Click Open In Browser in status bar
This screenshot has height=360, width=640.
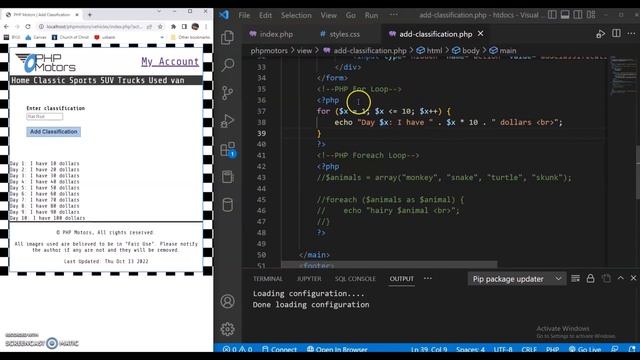point(337,349)
